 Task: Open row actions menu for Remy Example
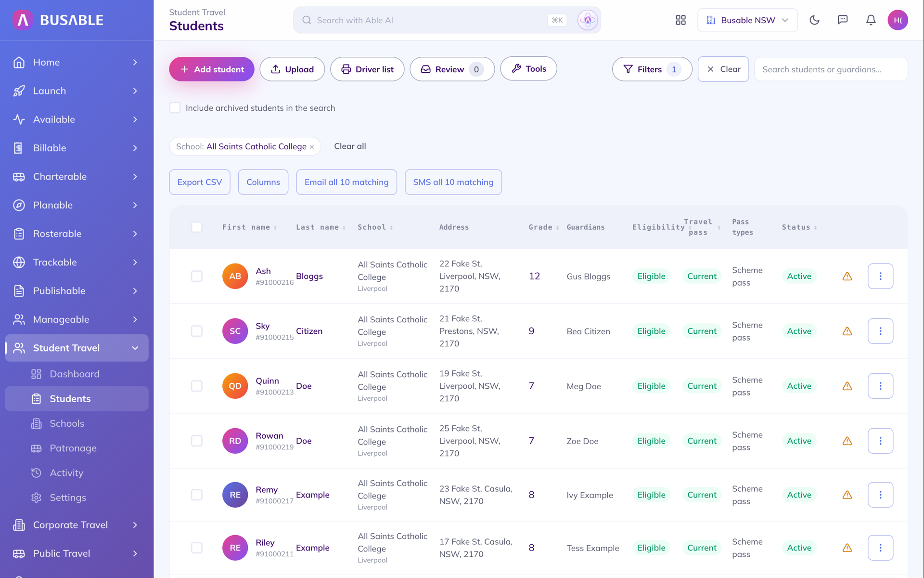tap(880, 495)
